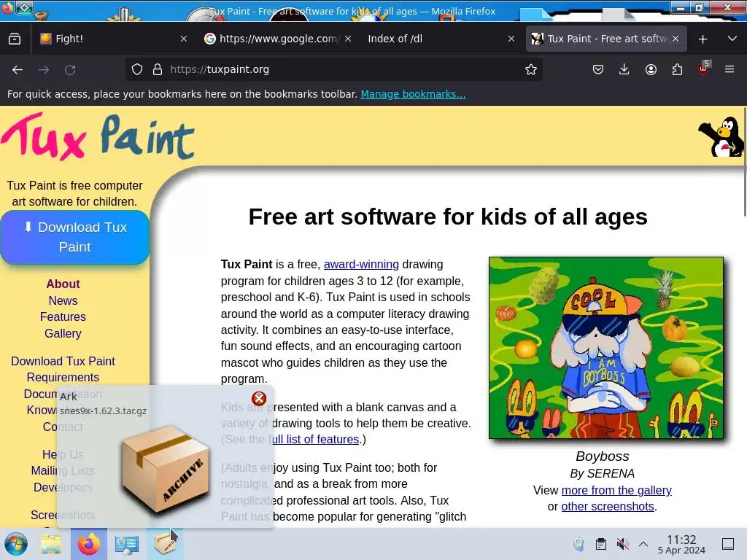
Task: Switch to Firefox in the taskbar
Action: tap(88, 544)
